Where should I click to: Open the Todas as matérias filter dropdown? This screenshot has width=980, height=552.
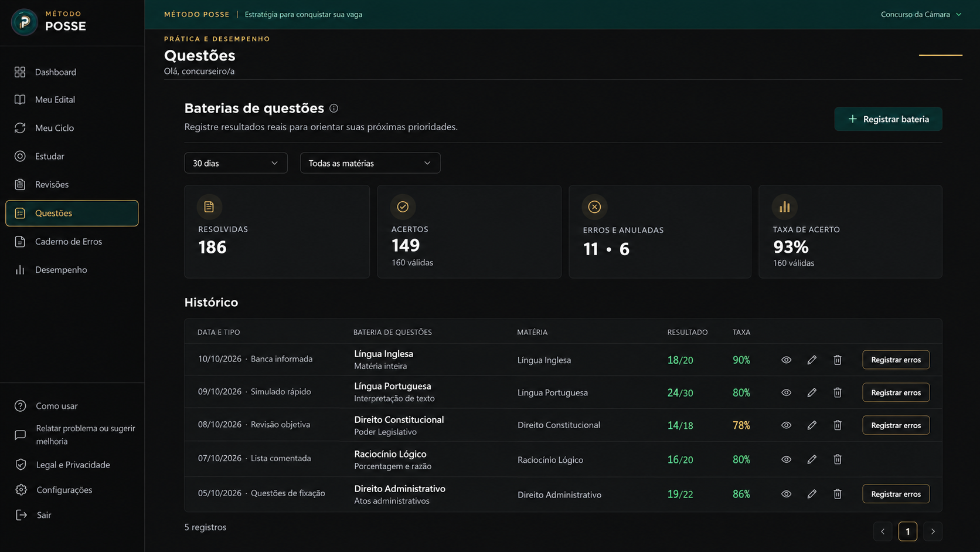[x=370, y=163]
